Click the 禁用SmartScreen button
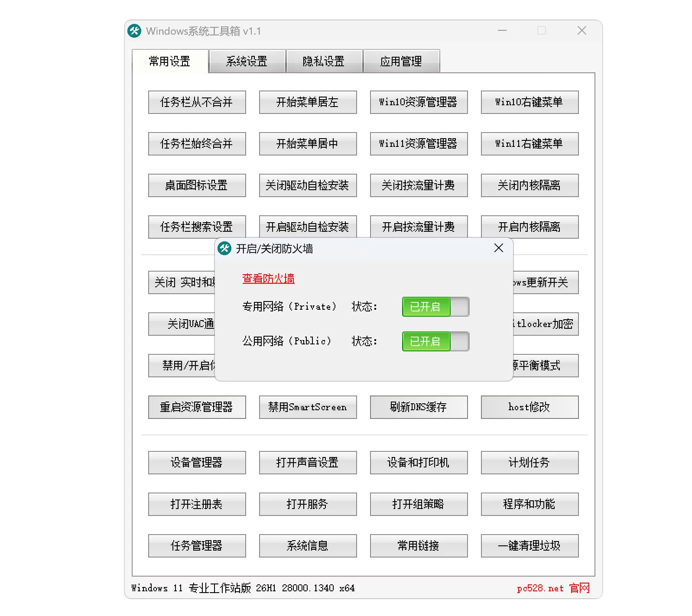692x616 pixels. (308, 407)
